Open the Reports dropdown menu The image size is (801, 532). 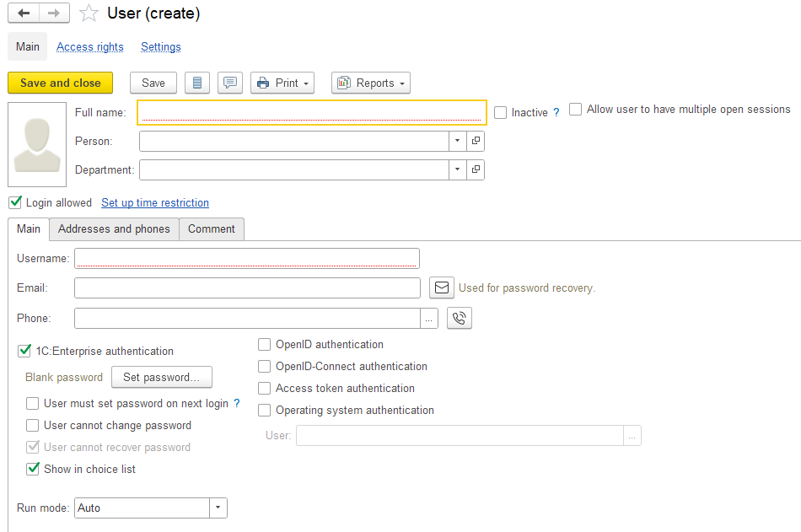[371, 83]
